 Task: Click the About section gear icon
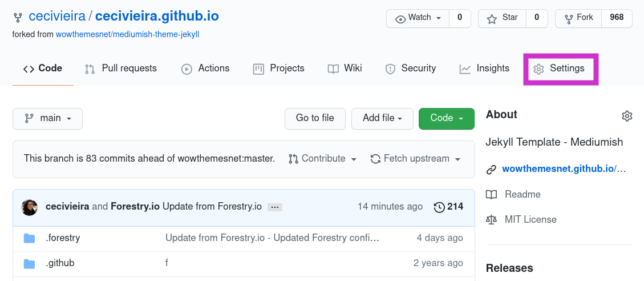(x=627, y=116)
